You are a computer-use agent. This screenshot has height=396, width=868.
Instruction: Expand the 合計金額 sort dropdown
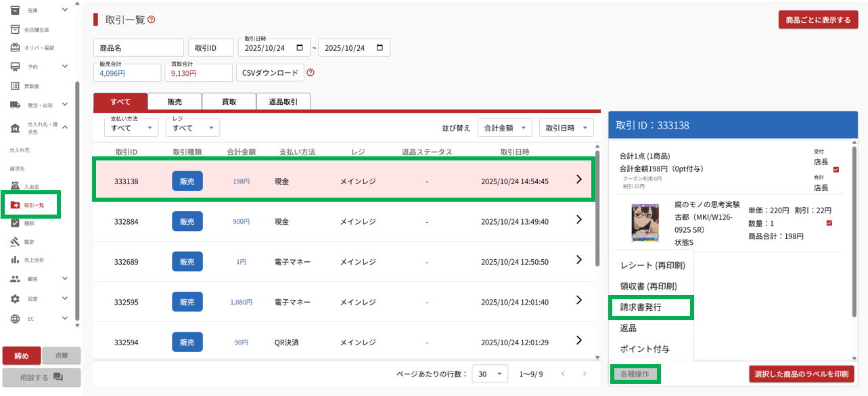[505, 127]
